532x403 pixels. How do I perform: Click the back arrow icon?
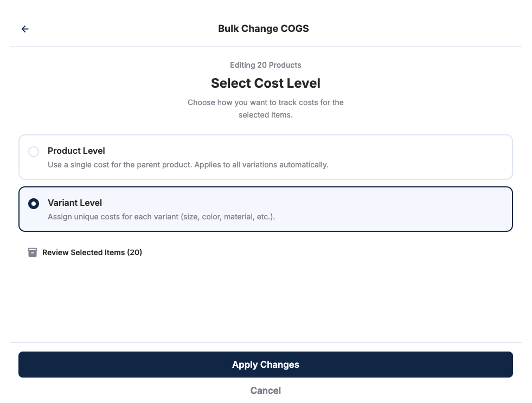pyautogui.click(x=25, y=29)
